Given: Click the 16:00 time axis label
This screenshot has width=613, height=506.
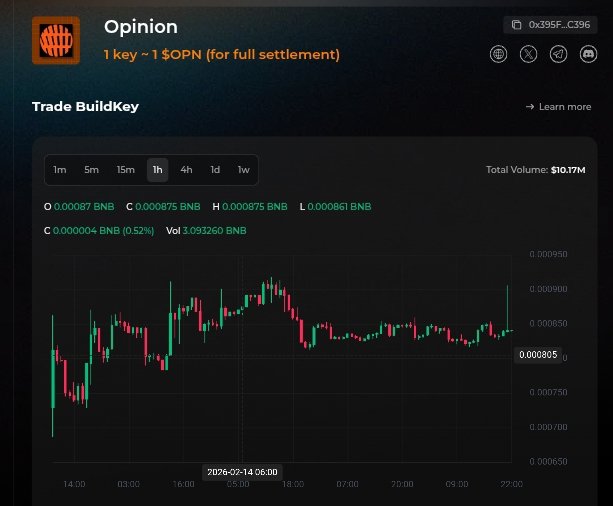Looking at the screenshot, I should (184, 484).
